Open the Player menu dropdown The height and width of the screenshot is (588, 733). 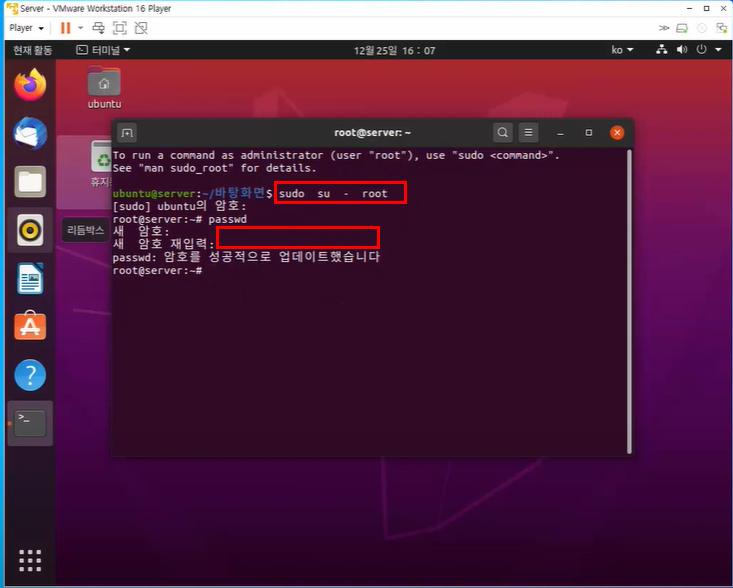(x=27, y=28)
